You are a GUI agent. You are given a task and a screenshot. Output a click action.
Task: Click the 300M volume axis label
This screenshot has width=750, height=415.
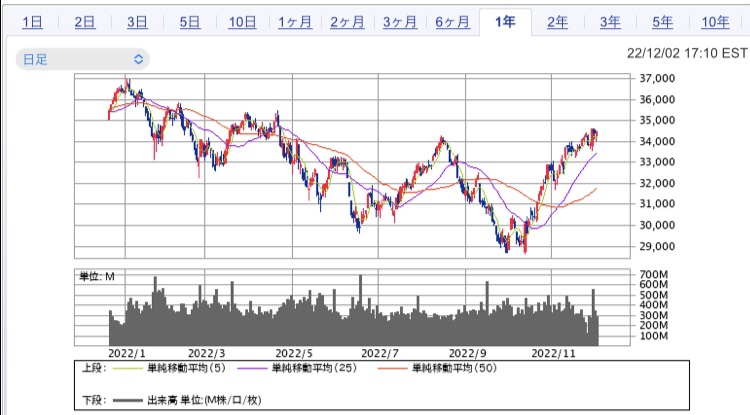click(x=653, y=316)
